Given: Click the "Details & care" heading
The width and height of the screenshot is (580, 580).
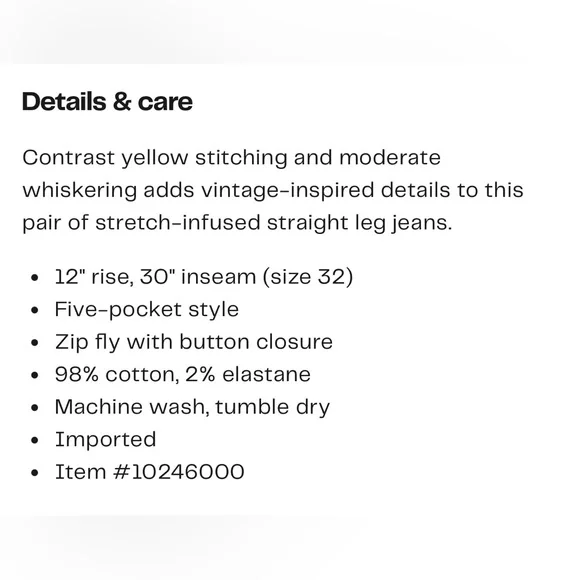Looking at the screenshot, I should click(x=107, y=102).
